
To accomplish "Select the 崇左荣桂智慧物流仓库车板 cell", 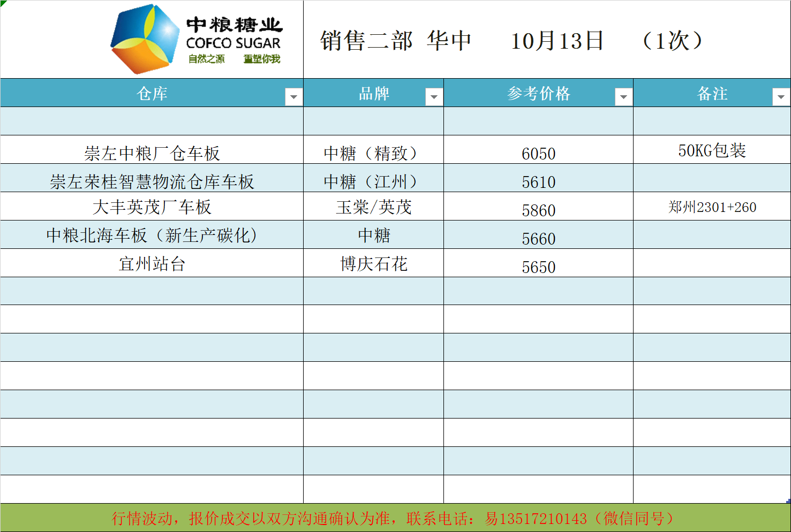I will coord(152,181).
